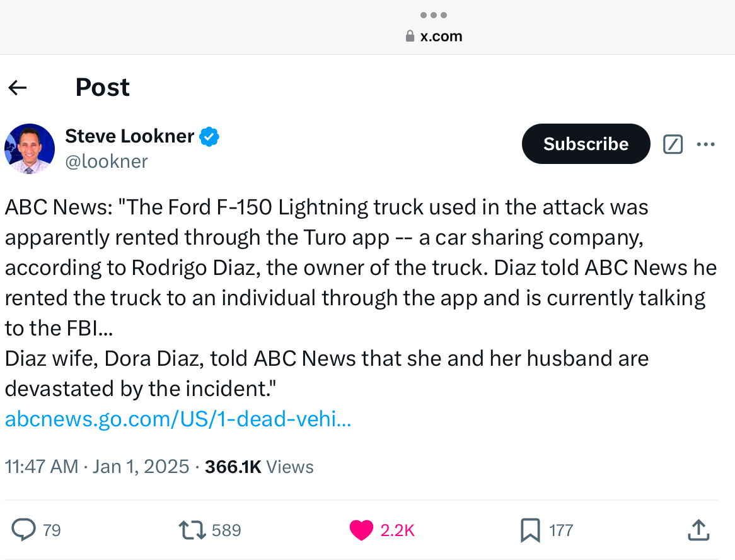Click the lock icon beside x.com

410,36
